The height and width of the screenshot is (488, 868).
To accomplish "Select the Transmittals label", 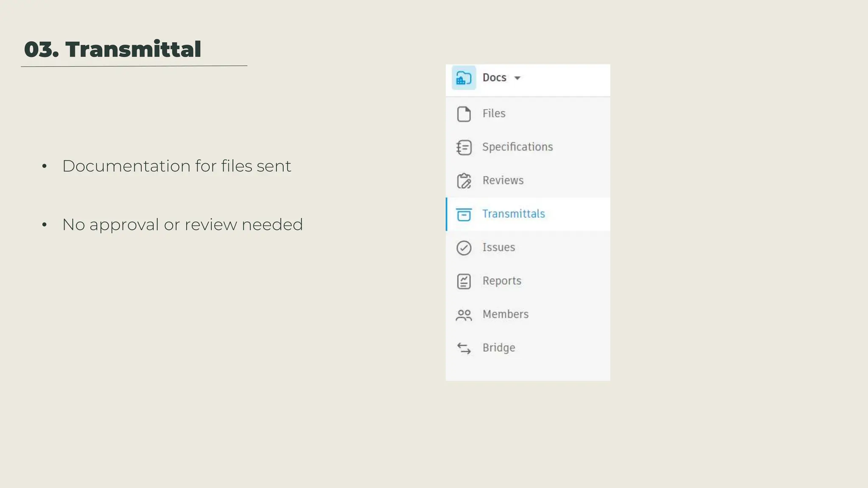I will click(x=513, y=214).
